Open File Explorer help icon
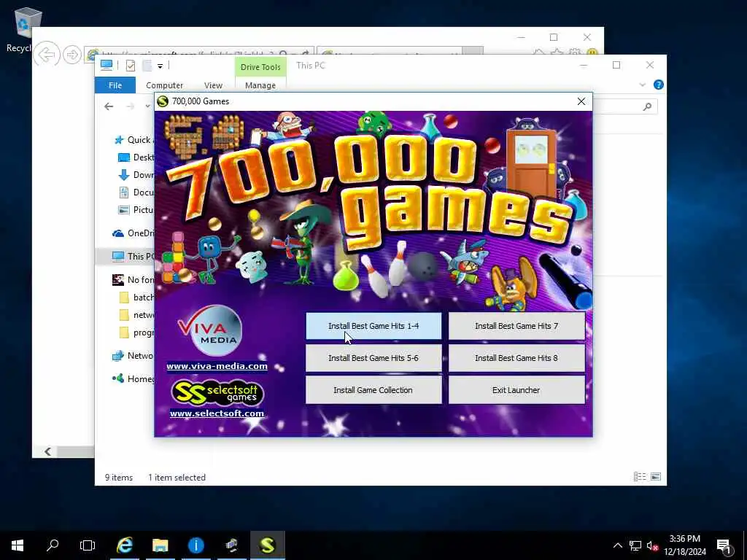 (x=659, y=85)
